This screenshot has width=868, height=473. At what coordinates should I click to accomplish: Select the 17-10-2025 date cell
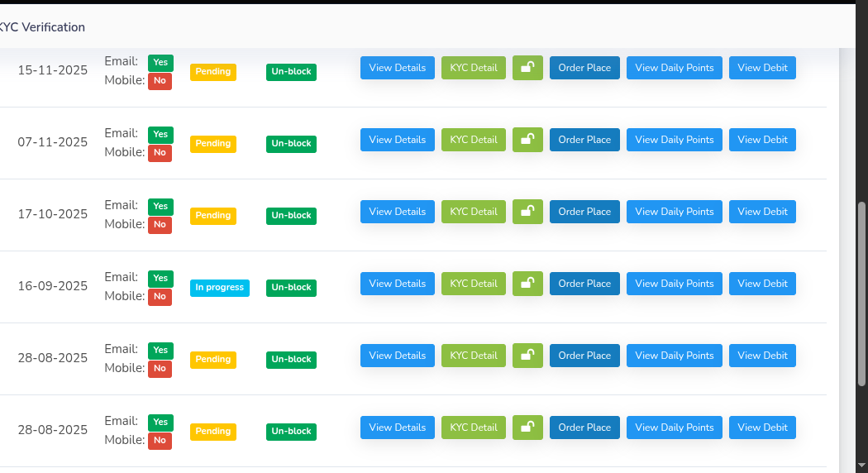[x=53, y=214]
